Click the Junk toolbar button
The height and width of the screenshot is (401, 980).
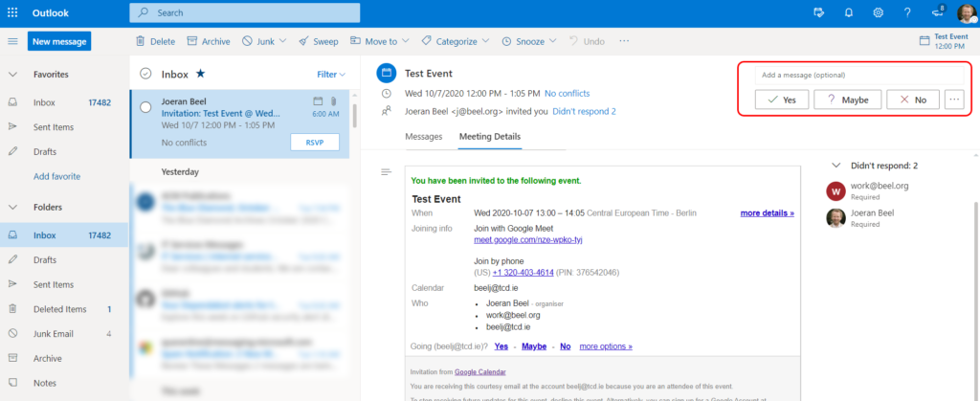pyautogui.click(x=258, y=41)
